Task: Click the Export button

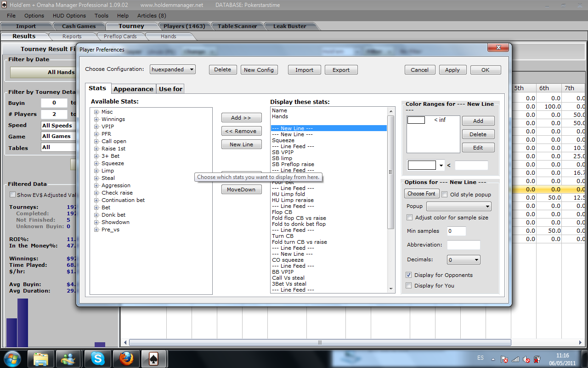Action: click(x=341, y=70)
